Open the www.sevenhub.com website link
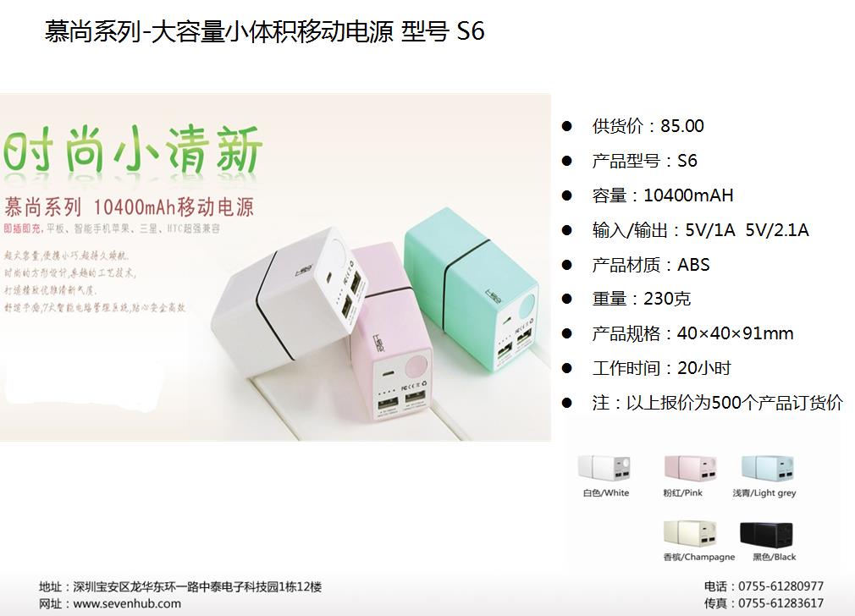The image size is (855, 616). pos(127,603)
